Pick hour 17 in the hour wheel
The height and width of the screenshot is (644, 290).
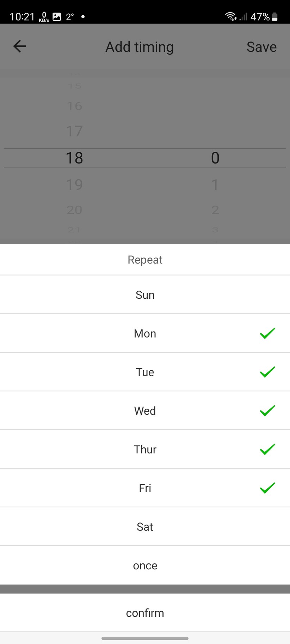[74, 131]
